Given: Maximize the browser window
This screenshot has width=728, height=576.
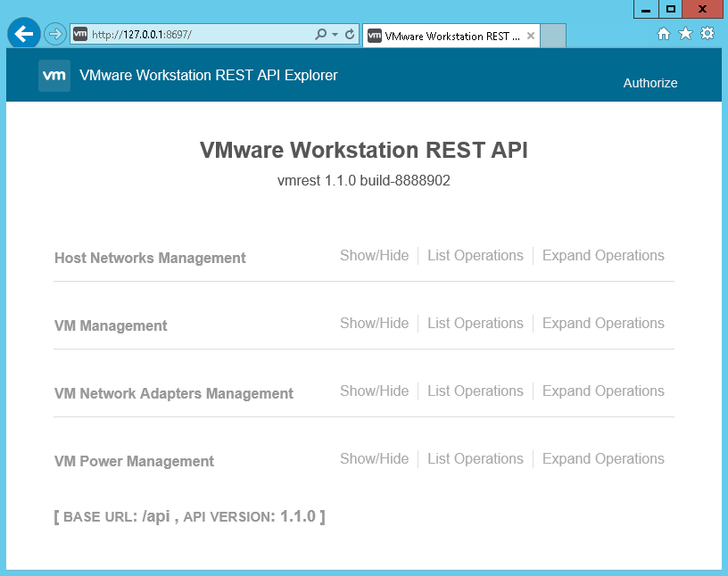Looking at the screenshot, I should pyautogui.click(x=670, y=9).
